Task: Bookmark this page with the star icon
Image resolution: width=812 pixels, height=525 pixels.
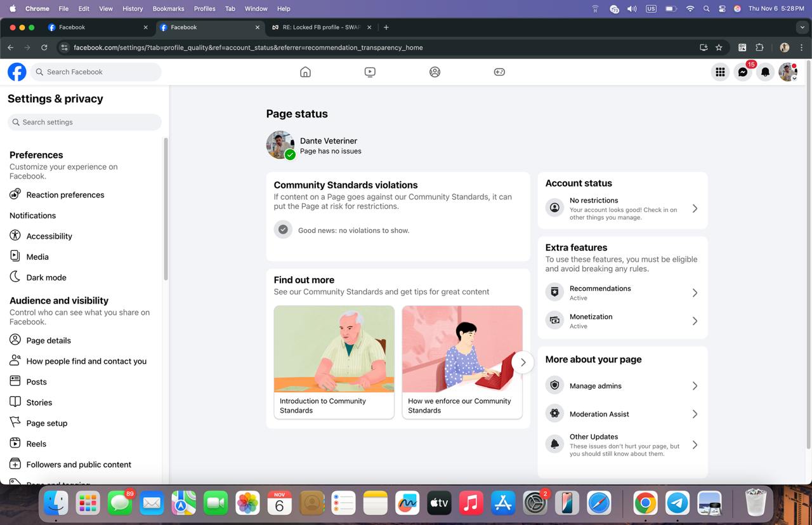Action: (x=719, y=48)
